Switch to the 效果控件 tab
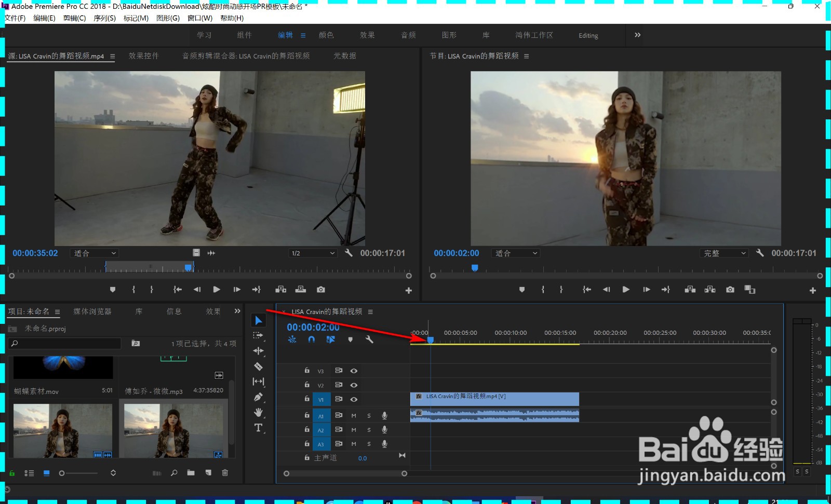The width and height of the screenshot is (831, 504). tap(143, 56)
